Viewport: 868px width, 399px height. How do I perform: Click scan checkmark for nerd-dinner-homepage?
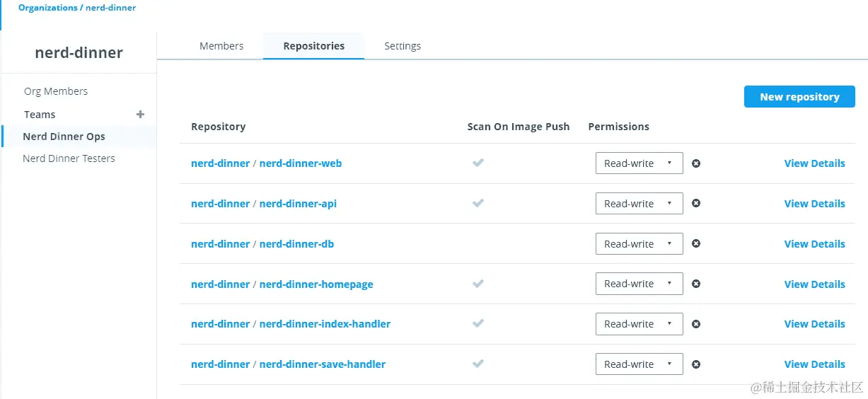[478, 284]
